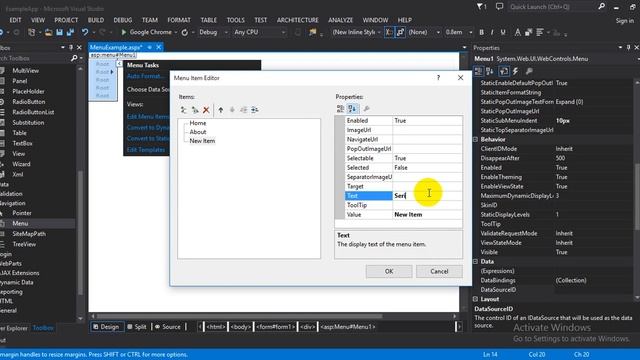Click Auto Format link in Menu Tasks
The image size is (640, 360).
145,76
